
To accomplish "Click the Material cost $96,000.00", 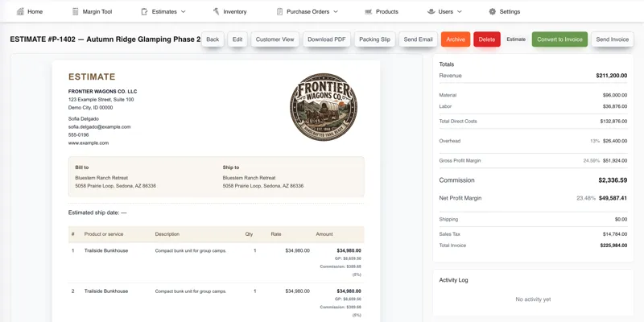I will 615,95.
